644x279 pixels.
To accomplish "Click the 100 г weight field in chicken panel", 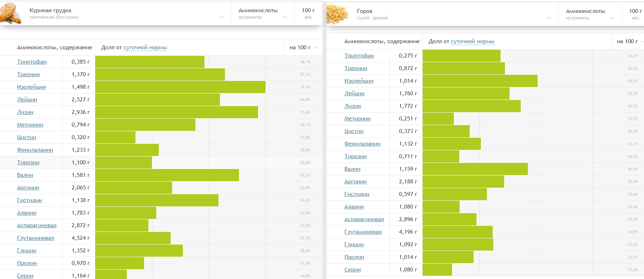I will point(308,14).
